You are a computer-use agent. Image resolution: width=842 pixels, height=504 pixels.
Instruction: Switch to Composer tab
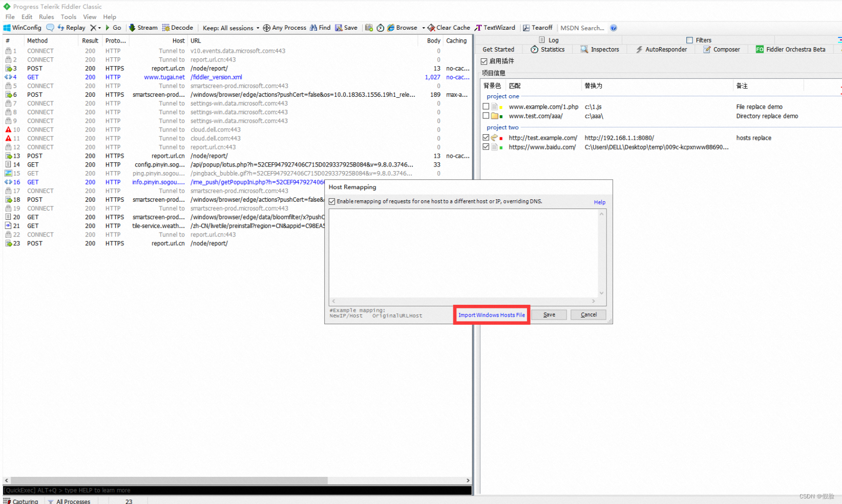[722, 50]
